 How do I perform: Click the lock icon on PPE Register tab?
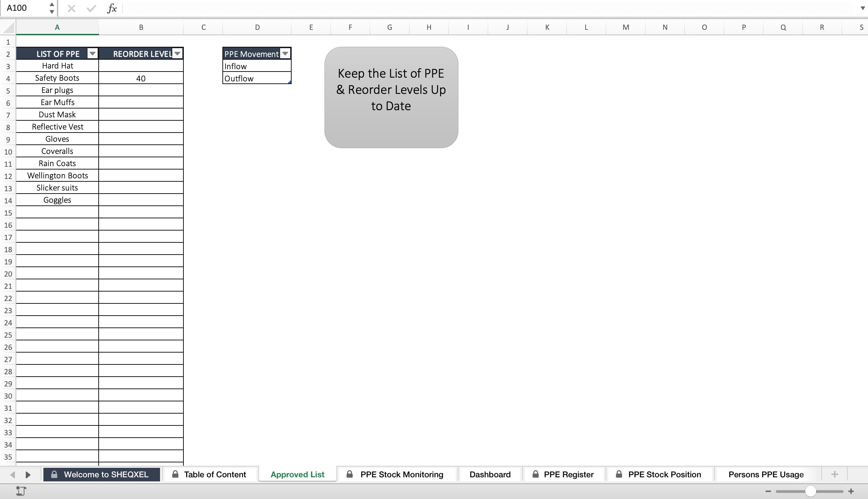(x=535, y=474)
